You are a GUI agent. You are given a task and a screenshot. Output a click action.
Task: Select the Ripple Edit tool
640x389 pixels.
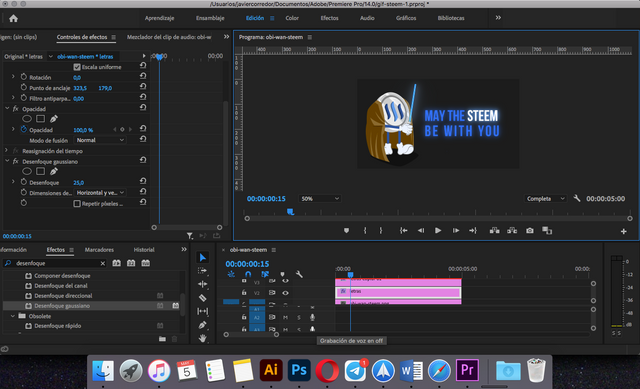click(202, 284)
